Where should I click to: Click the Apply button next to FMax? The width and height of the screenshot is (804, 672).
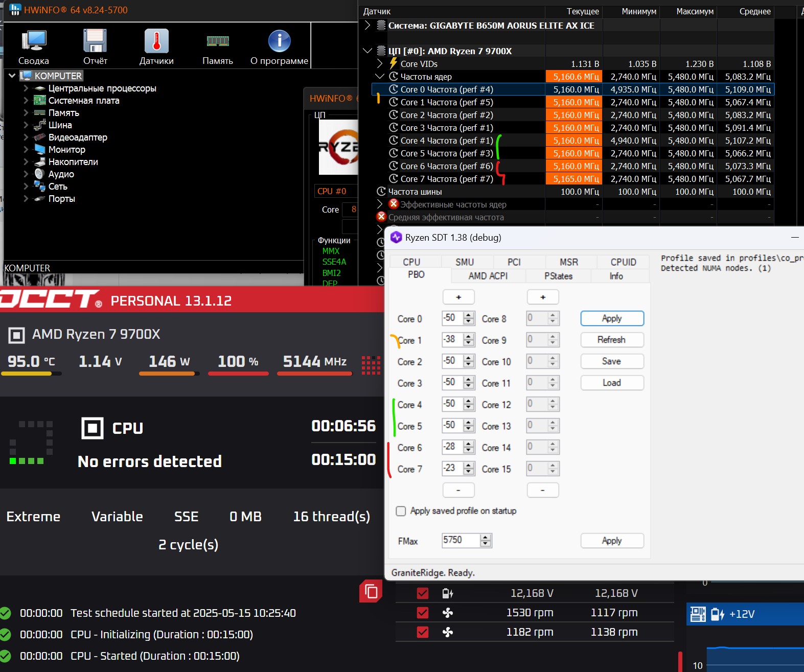[x=612, y=541]
